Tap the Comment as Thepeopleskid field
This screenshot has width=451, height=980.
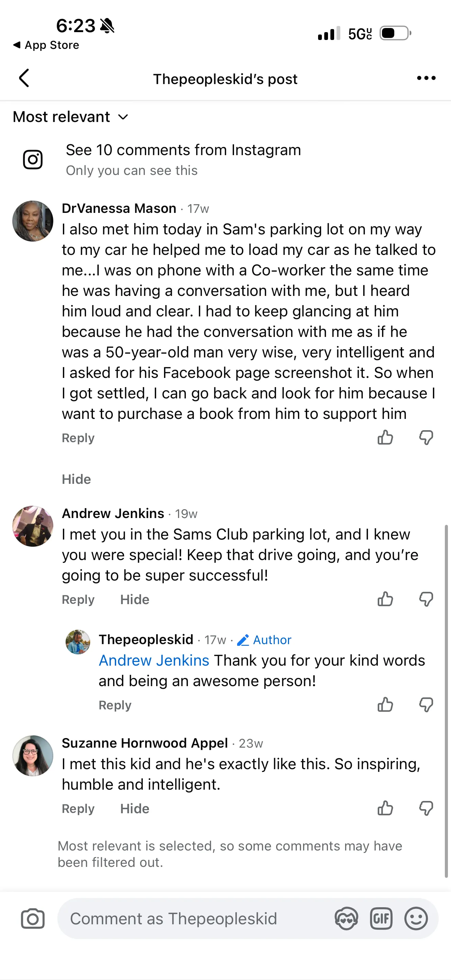(x=190, y=919)
